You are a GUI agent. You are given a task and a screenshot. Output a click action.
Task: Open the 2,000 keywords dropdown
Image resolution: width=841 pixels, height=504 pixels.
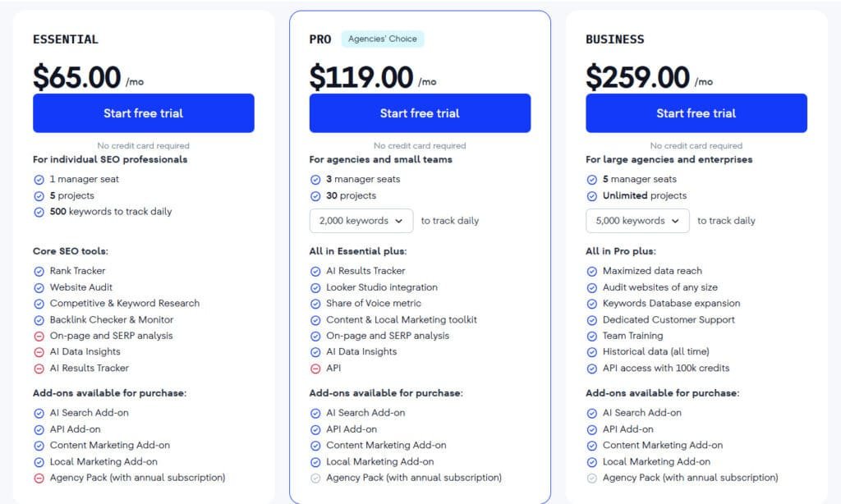click(361, 221)
